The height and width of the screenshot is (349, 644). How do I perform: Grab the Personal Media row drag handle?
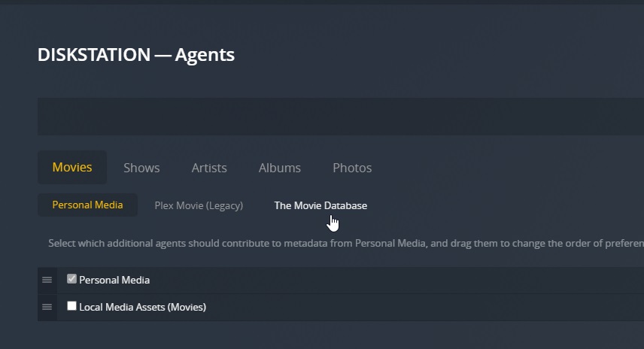pyautogui.click(x=47, y=280)
